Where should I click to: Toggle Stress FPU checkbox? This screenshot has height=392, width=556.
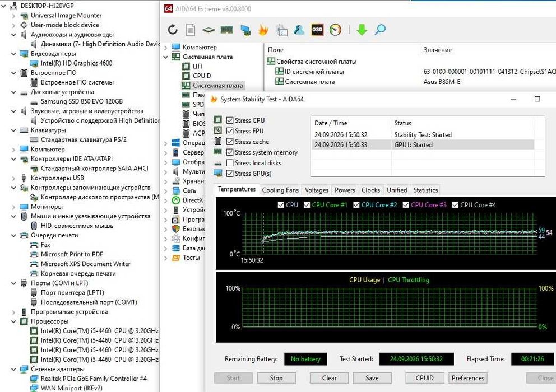click(x=230, y=131)
